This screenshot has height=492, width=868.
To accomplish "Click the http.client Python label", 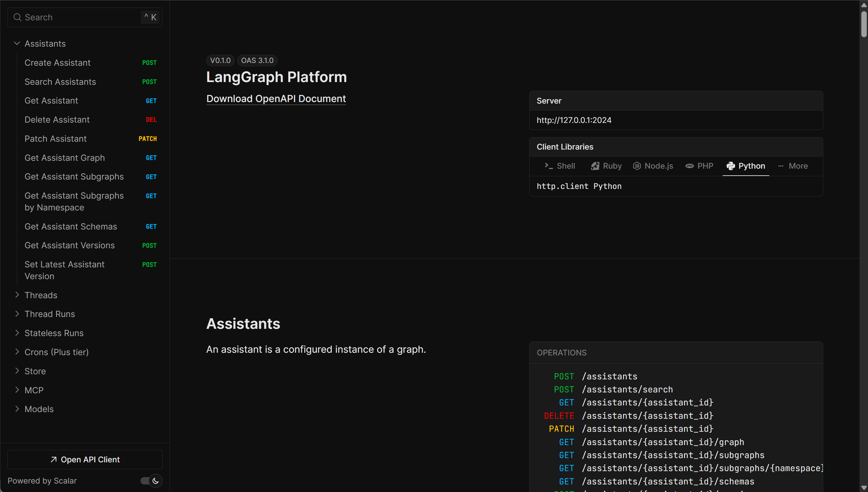I will pyautogui.click(x=579, y=186).
